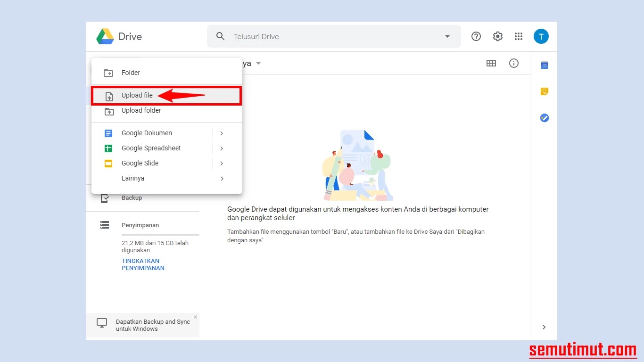Expand Google Spreadsheet submenu chevron
This screenshot has height=362, width=644.
222,148
